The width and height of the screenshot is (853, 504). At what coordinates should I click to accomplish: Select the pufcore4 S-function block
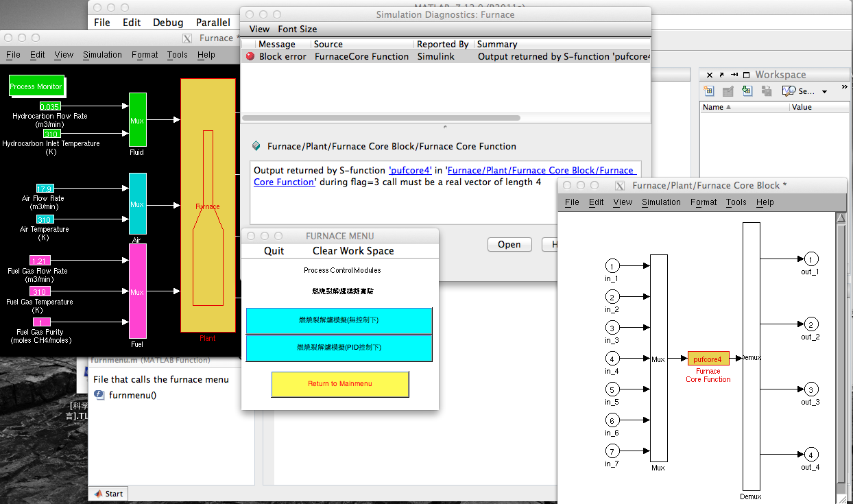click(708, 359)
